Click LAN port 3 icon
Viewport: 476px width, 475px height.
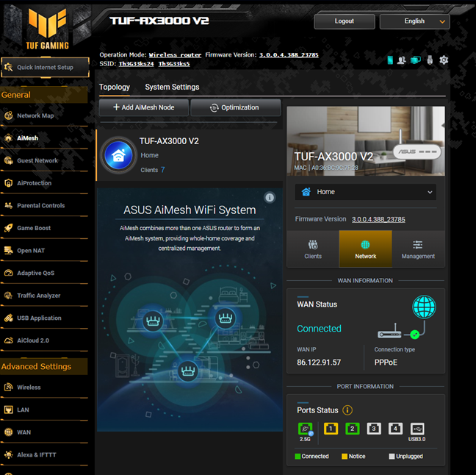(374, 429)
